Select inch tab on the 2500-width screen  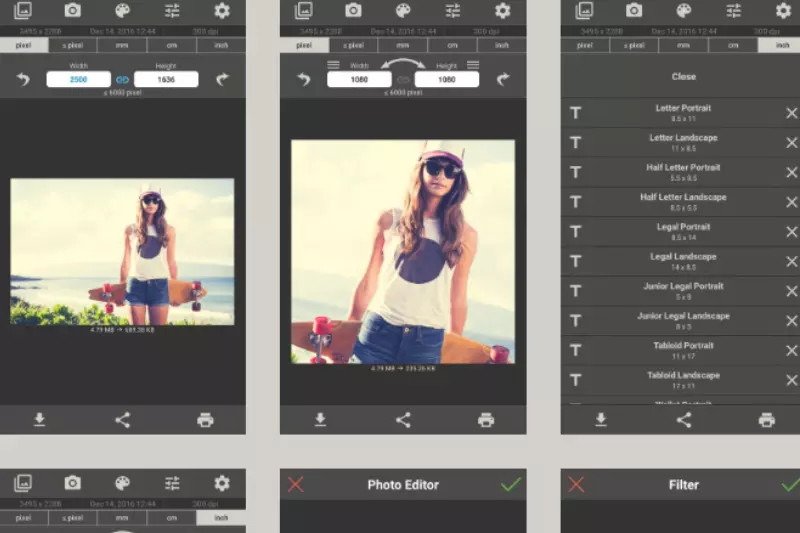tap(221, 45)
